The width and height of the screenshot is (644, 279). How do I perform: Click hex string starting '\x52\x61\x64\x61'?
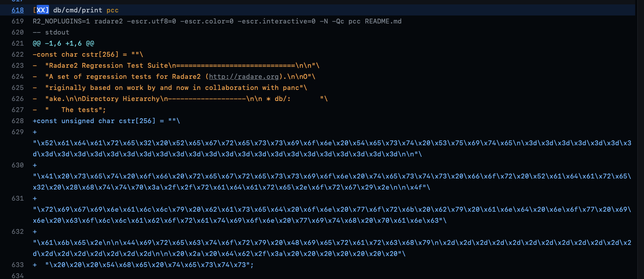(332, 149)
